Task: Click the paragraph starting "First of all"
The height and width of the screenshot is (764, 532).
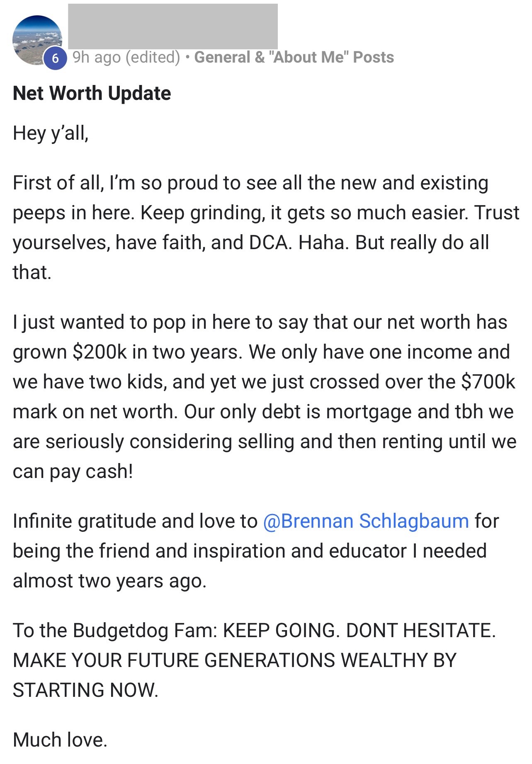Action: 266,228
